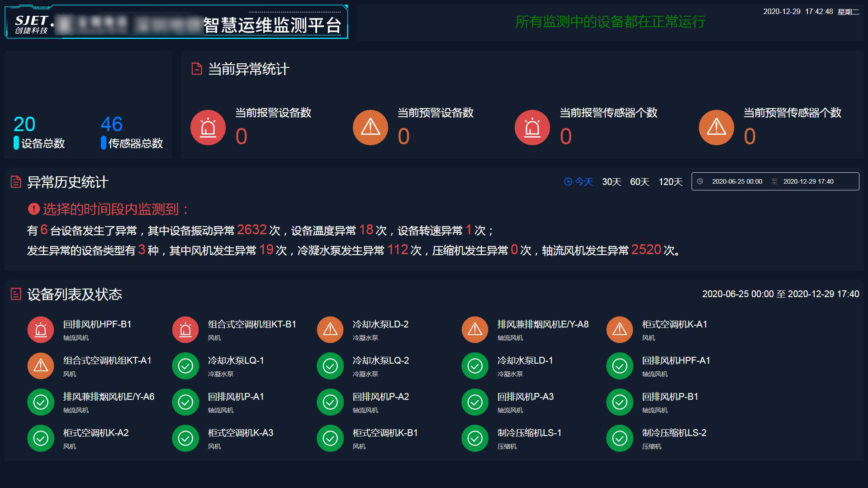Click warning icon for 排风兼排烟风机E/Y-A8
This screenshot has width=868, height=488.
[475, 330]
